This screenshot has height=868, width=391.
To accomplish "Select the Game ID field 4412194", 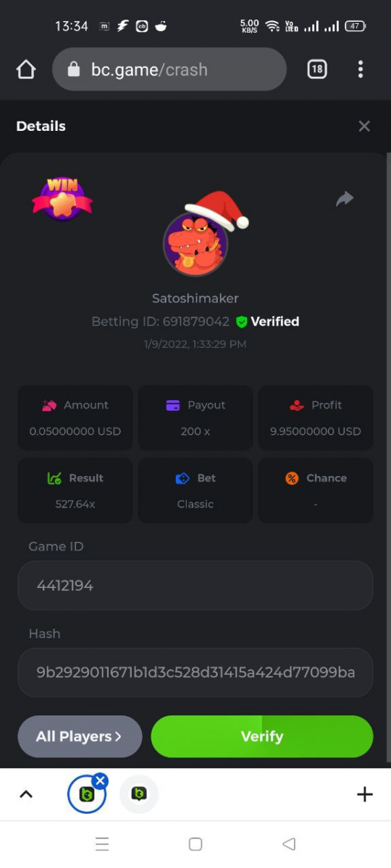I will click(x=195, y=586).
